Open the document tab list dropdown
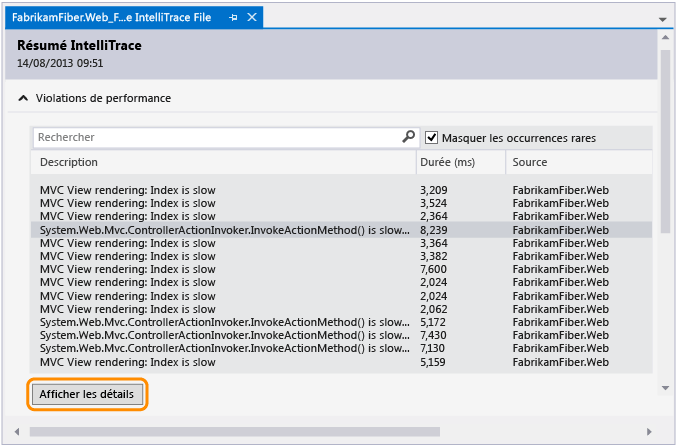Screen dimensions: 676x445 point(663,19)
